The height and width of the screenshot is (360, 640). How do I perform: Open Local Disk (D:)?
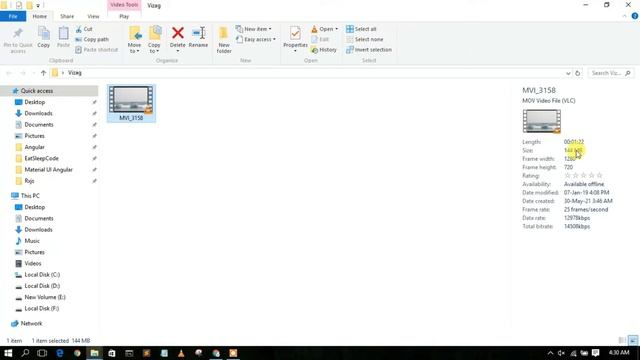point(42,286)
